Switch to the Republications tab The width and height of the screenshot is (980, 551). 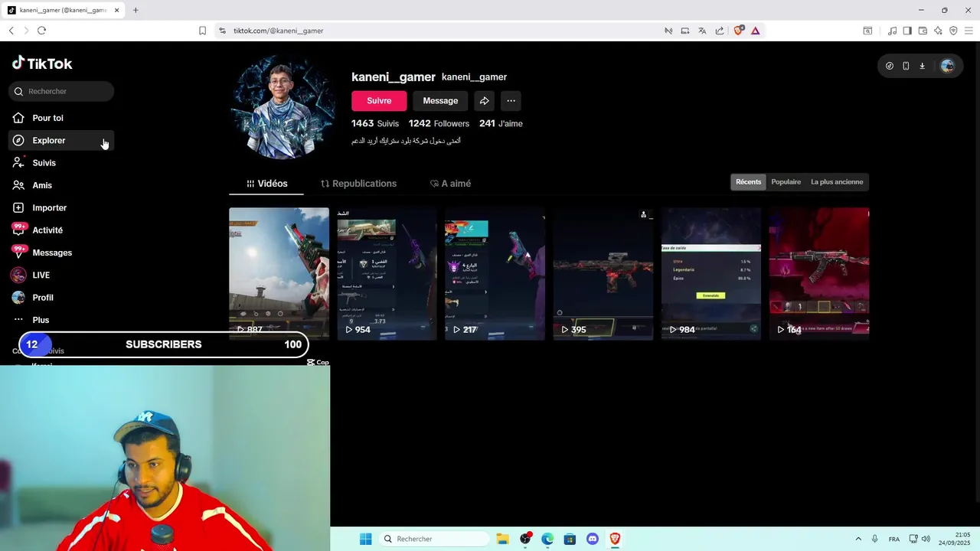pos(358,184)
